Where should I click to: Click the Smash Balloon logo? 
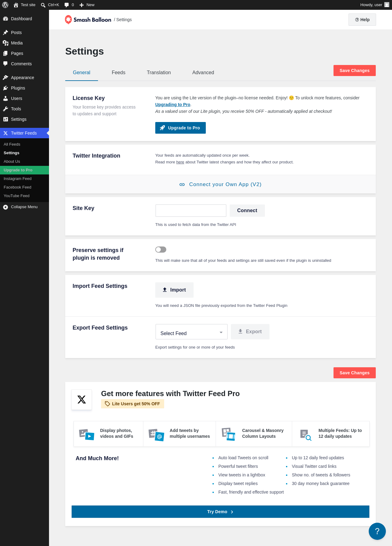click(88, 20)
